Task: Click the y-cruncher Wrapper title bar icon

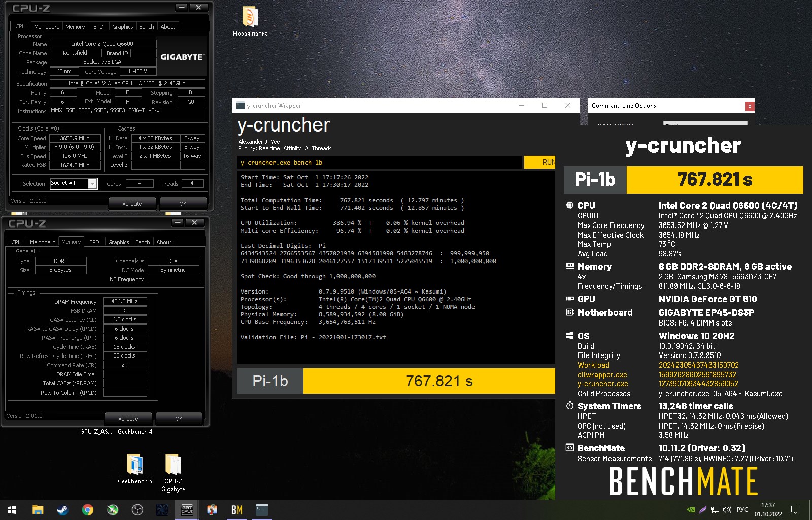Action: pos(241,106)
